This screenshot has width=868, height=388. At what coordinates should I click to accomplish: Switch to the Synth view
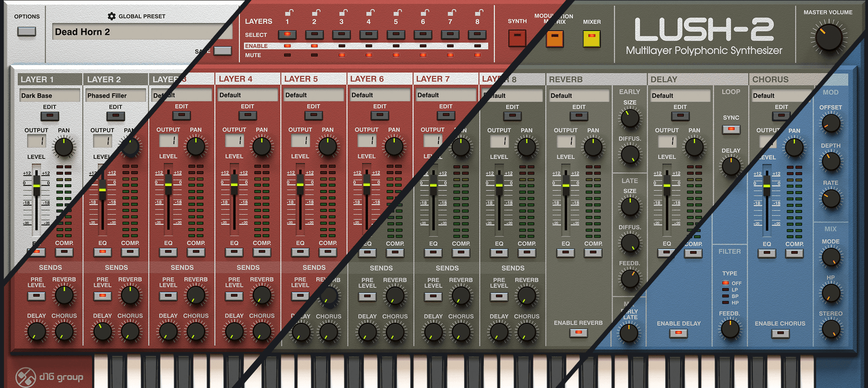pyautogui.click(x=517, y=38)
